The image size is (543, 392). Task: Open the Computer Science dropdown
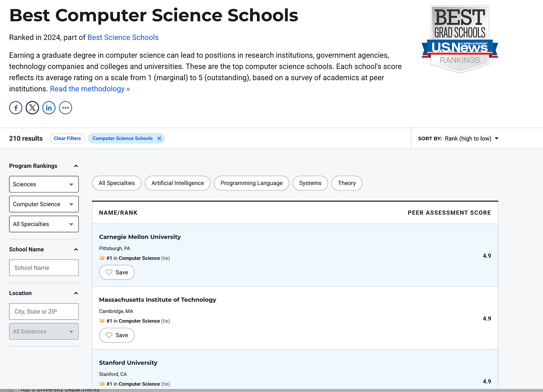[x=44, y=204]
